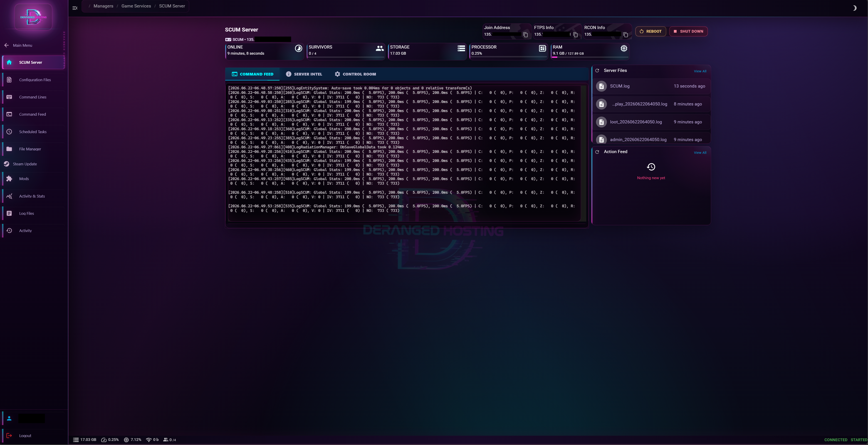
Task: Open Command Lines from sidebar
Action: point(33,97)
